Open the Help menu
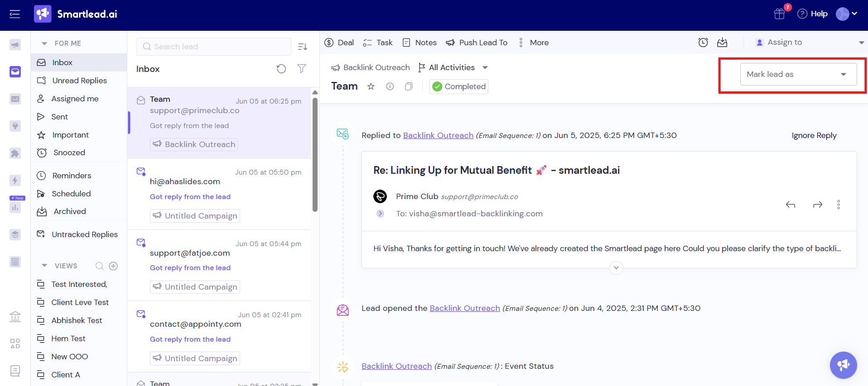 coord(812,14)
